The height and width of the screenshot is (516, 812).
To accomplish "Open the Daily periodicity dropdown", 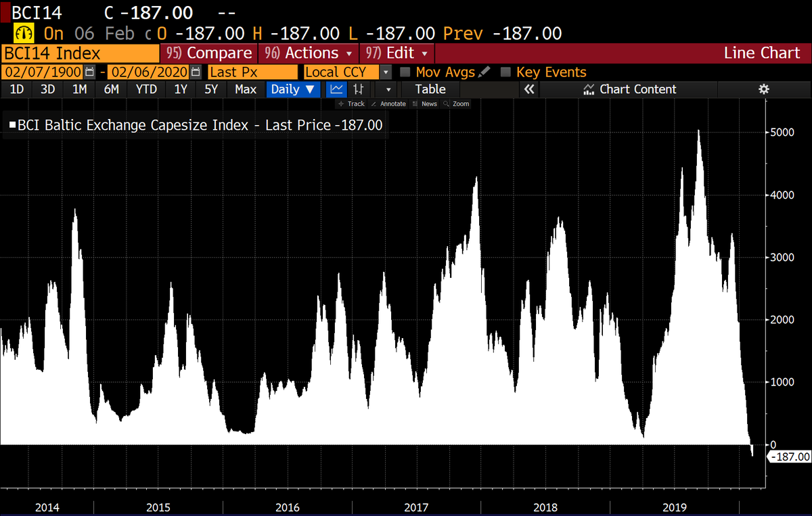I will tap(294, 89).
